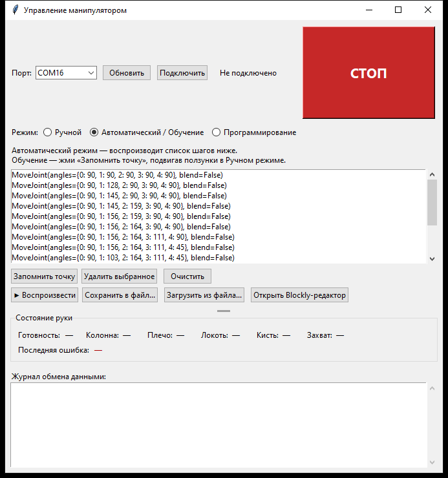Viewport: 448px width, 478px height.
Task: Click Сохранить в файл... button
Action: coord(120,295)
